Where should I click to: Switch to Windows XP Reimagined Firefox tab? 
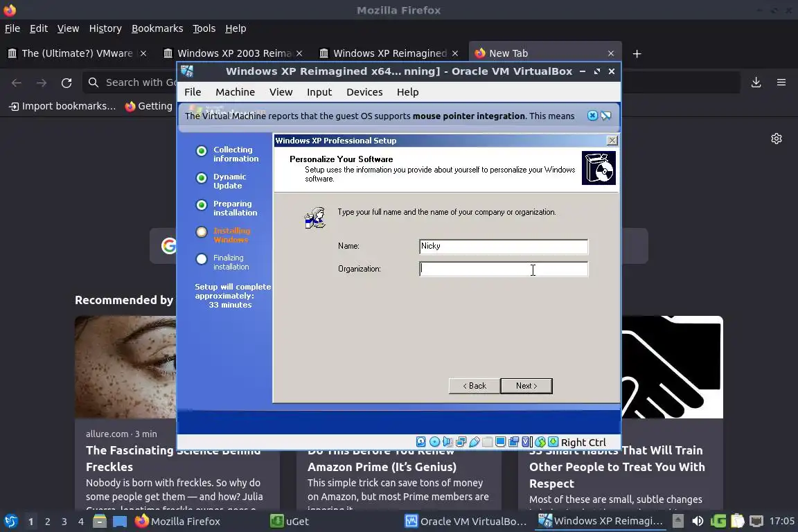pyautogui.click(x=389, y=53)
